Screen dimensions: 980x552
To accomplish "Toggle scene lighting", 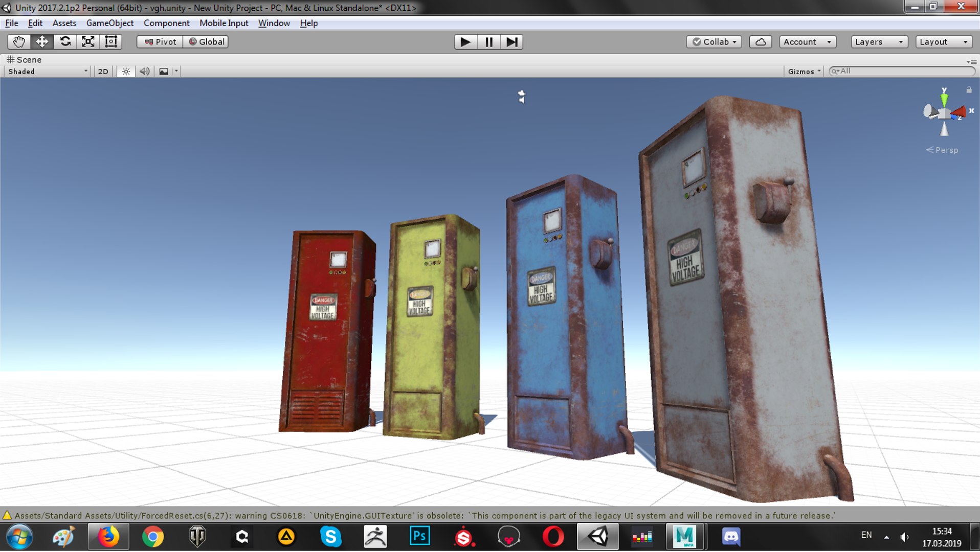I will pos(126,72).
